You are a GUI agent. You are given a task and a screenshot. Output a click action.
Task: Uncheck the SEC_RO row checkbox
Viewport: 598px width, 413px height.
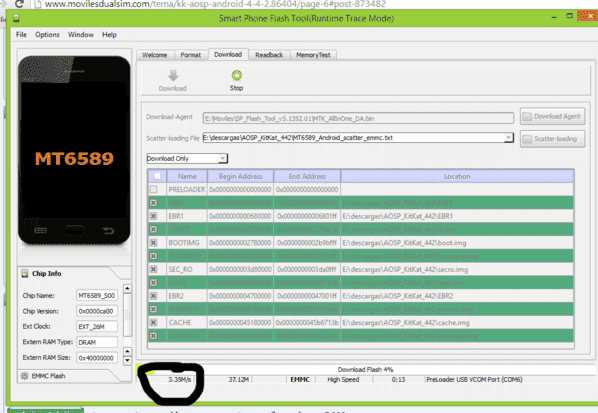click(153, 269)
